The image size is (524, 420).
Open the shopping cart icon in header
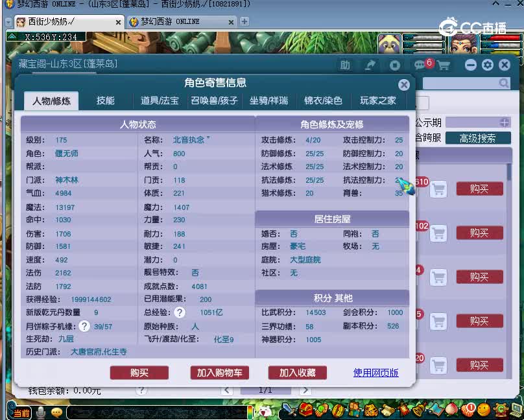(444, 65)
